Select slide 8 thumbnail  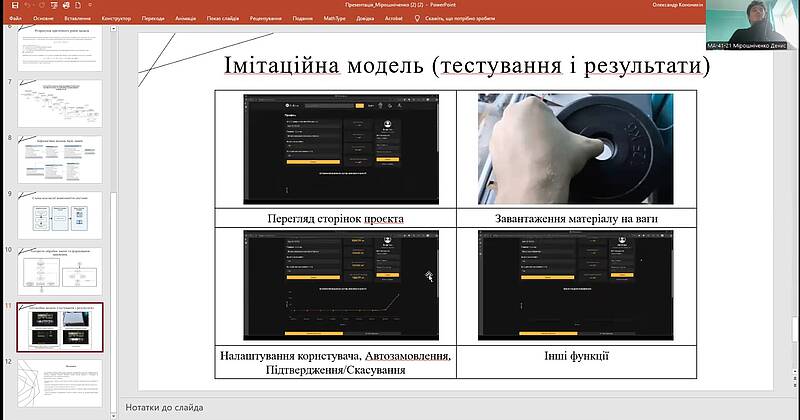click(60, 159)
